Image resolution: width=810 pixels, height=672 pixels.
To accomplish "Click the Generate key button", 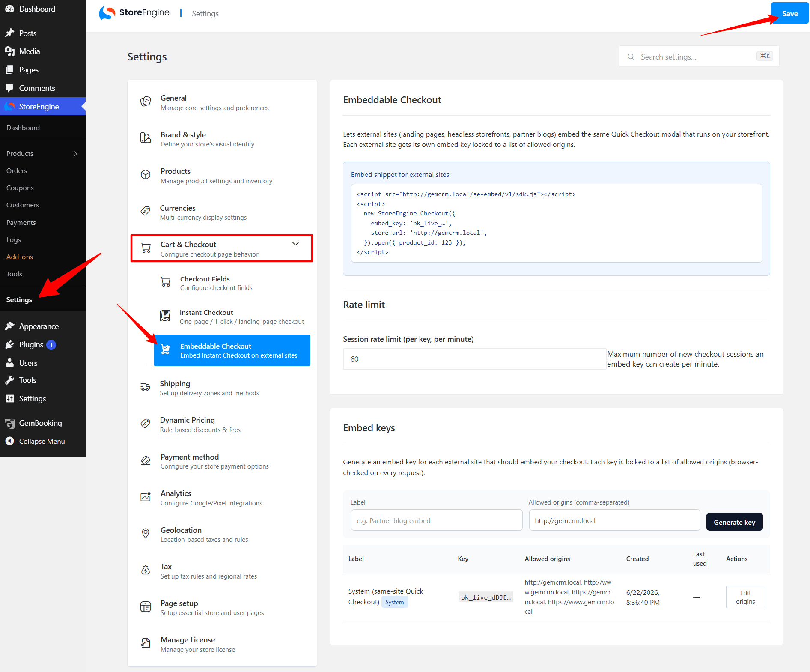I will (734, 522).
